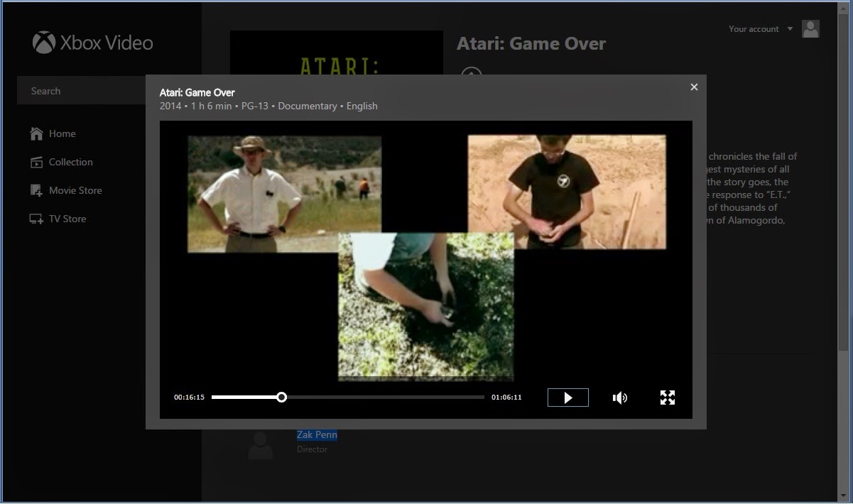The width and height of the screenshot is (853, 504).
Task: Open Collection in the sidebar
Action: (x=61, y=162)
